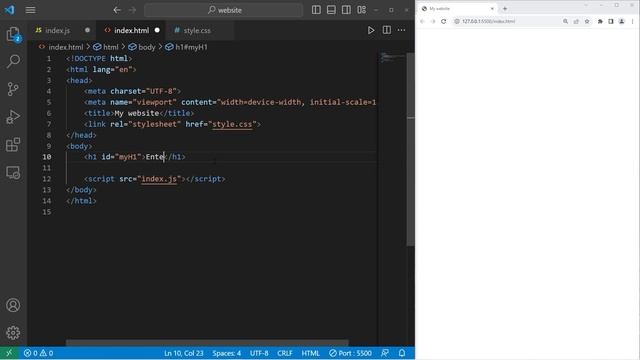Switch to the index.html tab

[131, 31]
